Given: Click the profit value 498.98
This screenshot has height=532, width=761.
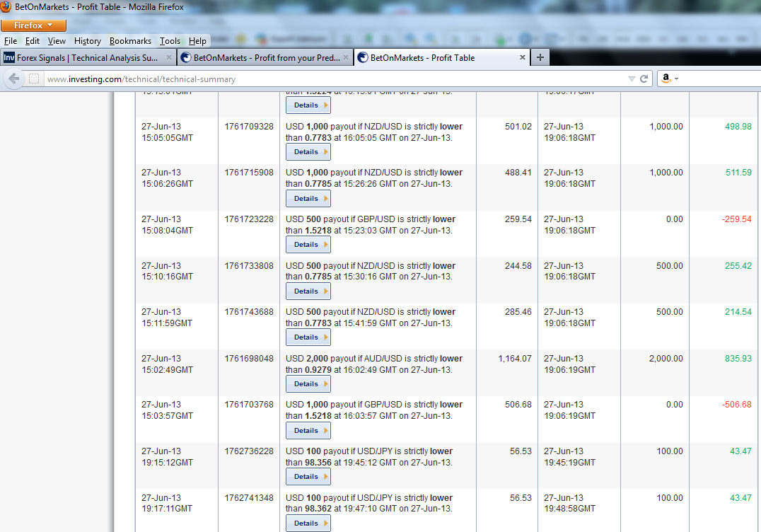Looking at the screenshot, I should tap(738, 127).
